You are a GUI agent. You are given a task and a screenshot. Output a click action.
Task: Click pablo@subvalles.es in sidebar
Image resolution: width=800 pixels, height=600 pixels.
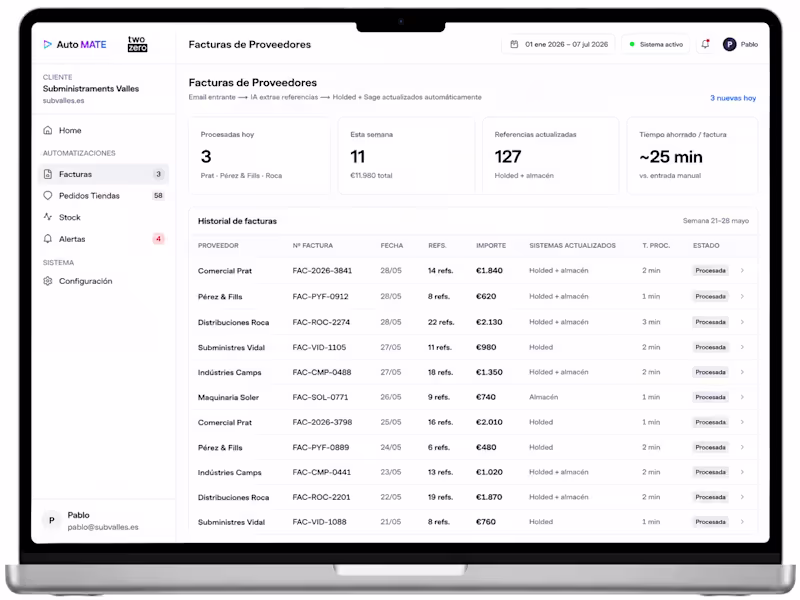[103, 527]
